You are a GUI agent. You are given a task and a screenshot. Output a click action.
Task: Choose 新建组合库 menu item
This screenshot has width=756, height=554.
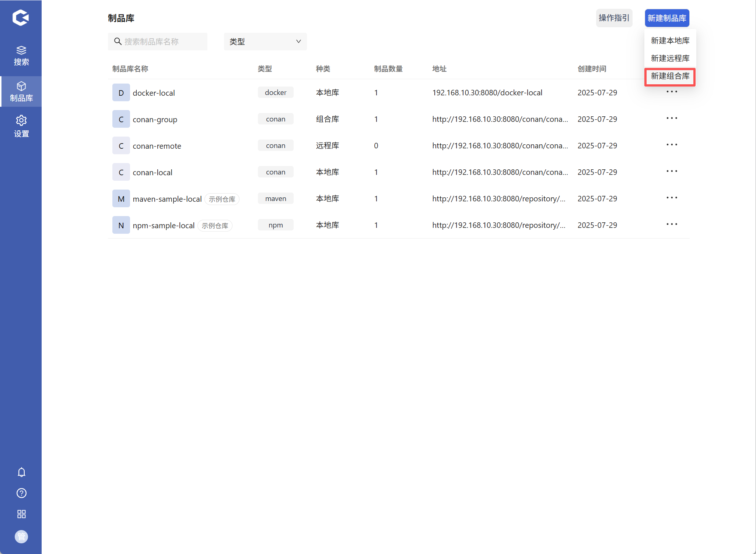tap(670, 76)
